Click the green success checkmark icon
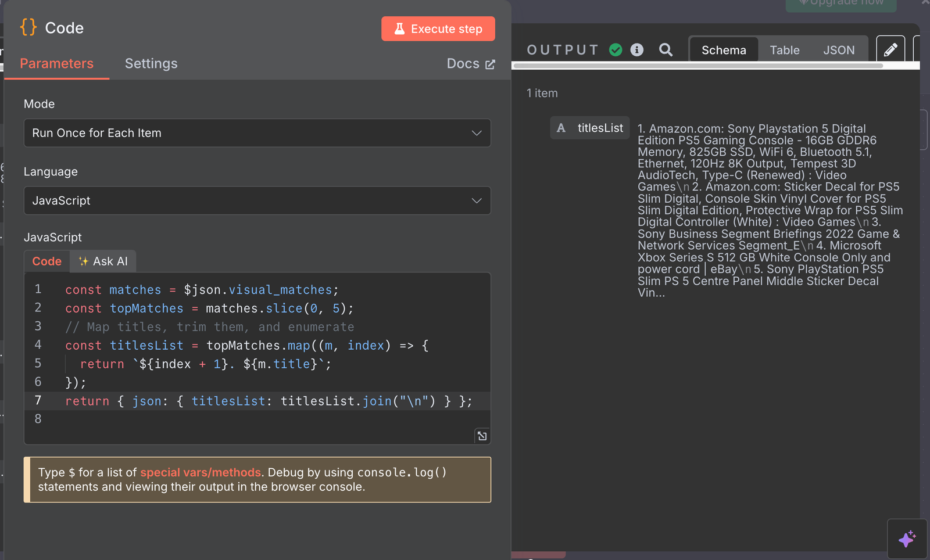Viewport: 930px width, 560px height. point(616,50)
